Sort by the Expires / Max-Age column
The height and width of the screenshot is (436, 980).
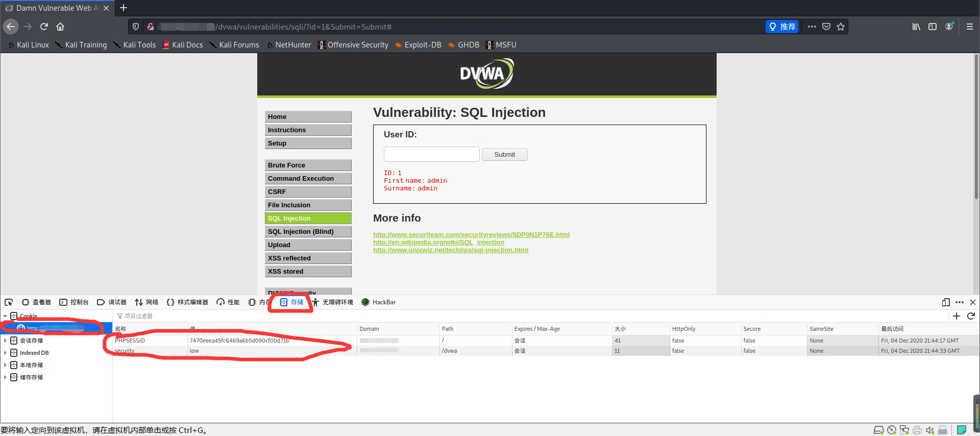pyautogui.click(x=561, y=329)
